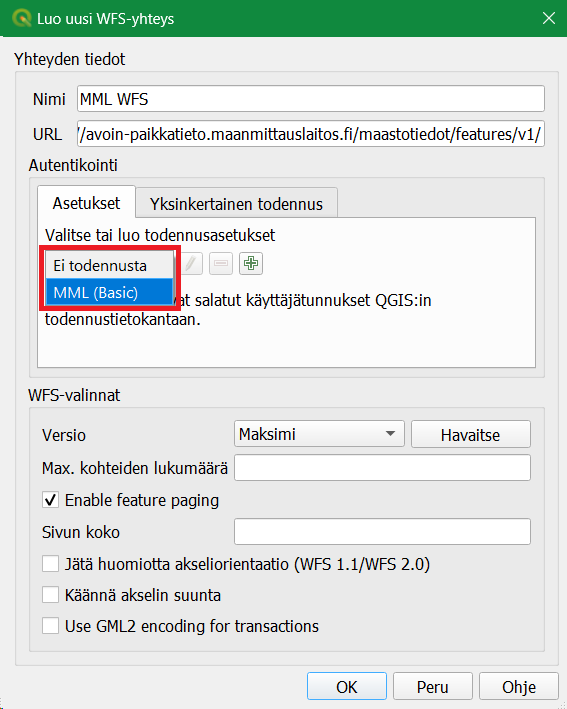Cancel with the Peru button
This screenshot has height=709, width=567.
pyautogui.click(x=433, y=686)
